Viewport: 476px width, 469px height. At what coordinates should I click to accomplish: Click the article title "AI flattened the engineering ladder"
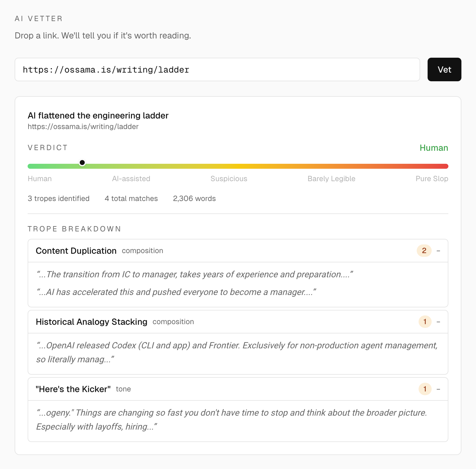pyautogui.click(x=98, y=115)
